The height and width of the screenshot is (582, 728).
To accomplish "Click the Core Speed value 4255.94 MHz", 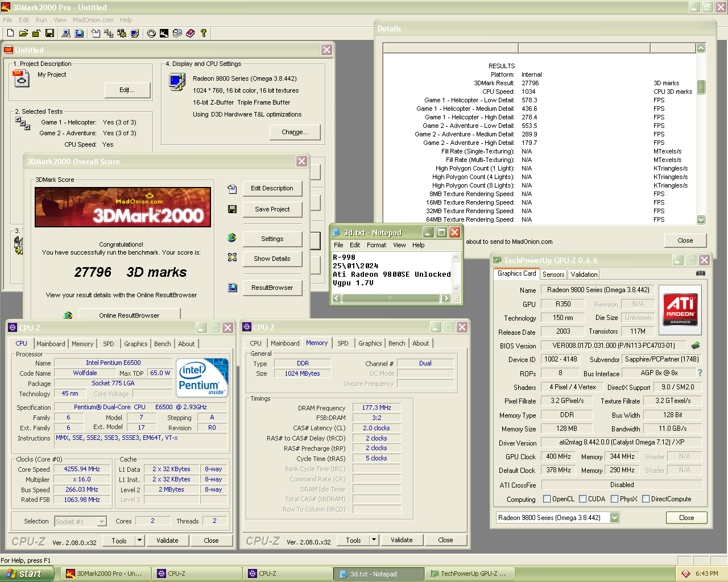I will [82, 469].
